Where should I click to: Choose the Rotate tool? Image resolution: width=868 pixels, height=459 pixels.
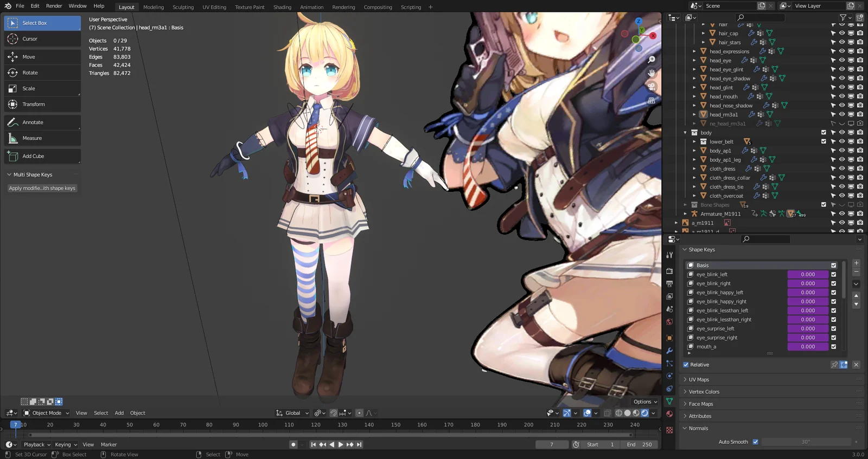(x=42, y=73)
